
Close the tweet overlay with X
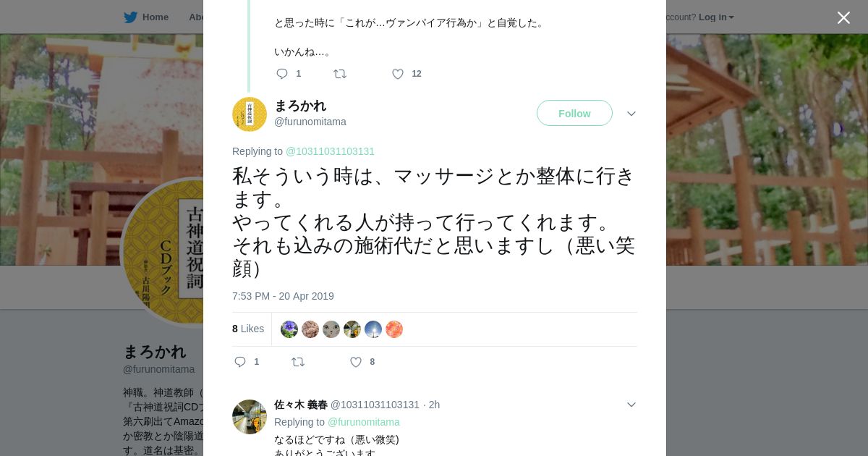pyautogui.click(x=843, y=18)
